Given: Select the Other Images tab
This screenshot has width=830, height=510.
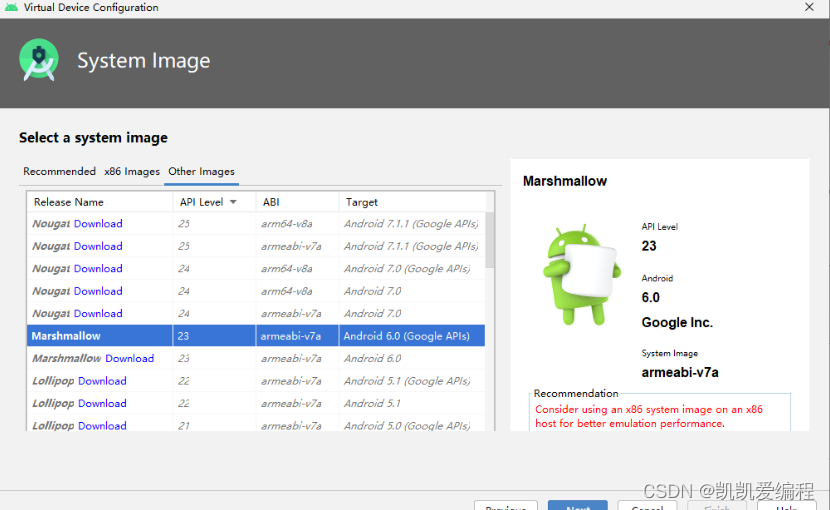Looking at the screenshot, I should tap(201, 171).
